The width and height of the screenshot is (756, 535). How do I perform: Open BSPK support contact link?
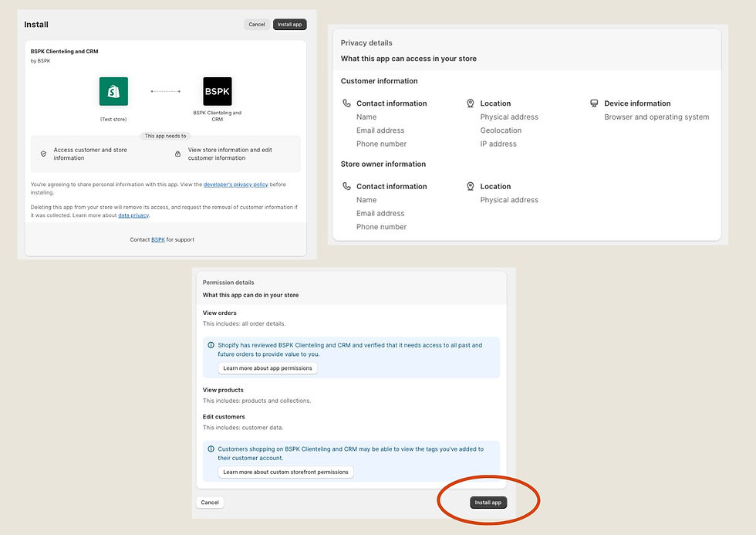158,239
